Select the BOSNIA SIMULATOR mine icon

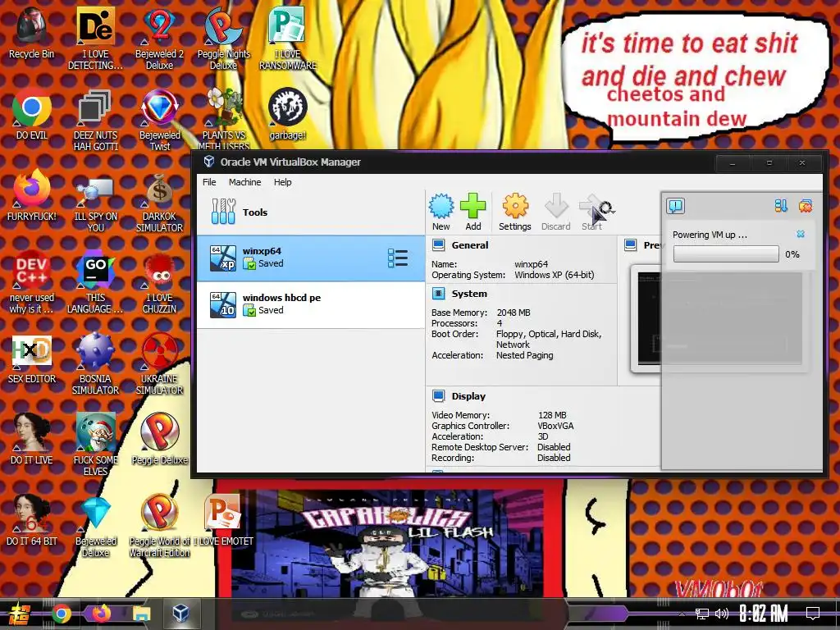pyautogui.click(x=95, y=364)
